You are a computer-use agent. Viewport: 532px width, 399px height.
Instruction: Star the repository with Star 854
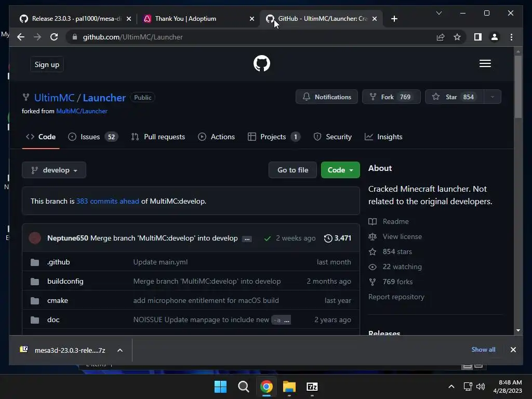click(x=454, y=97)
